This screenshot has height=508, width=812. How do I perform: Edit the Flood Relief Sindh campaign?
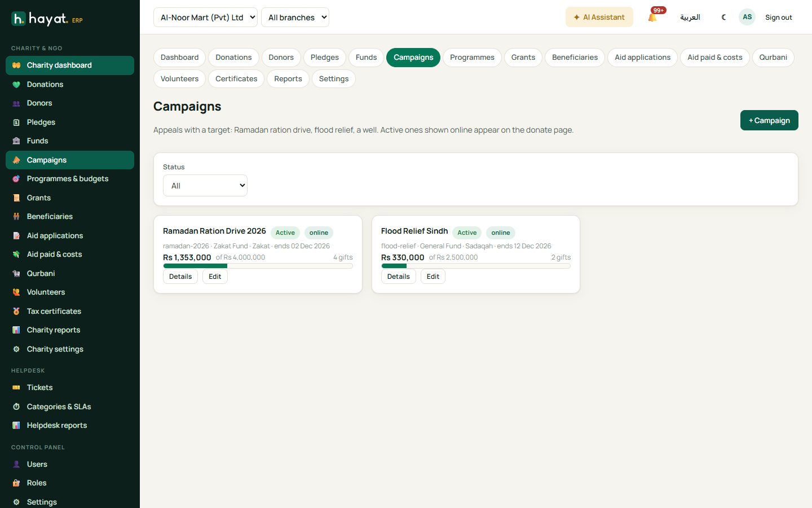coord(433,277)
